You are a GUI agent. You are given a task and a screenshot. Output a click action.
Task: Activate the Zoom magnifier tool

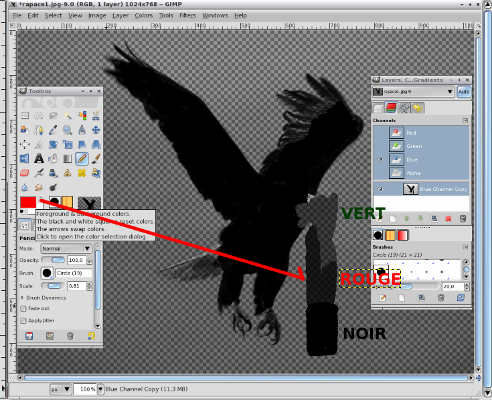68,130
